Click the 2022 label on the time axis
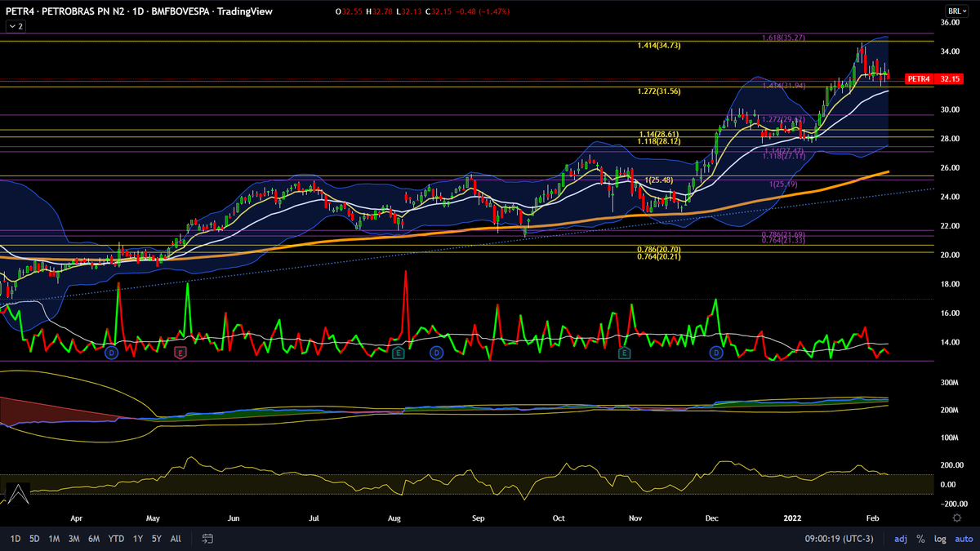Image resolution: width=980 pixels, height=551 pixels. pos(793,518)
